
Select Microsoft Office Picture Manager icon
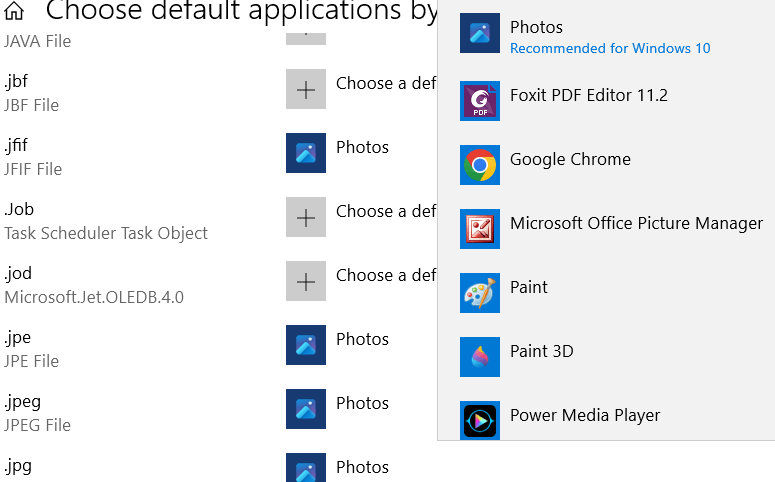pos(479,229)
